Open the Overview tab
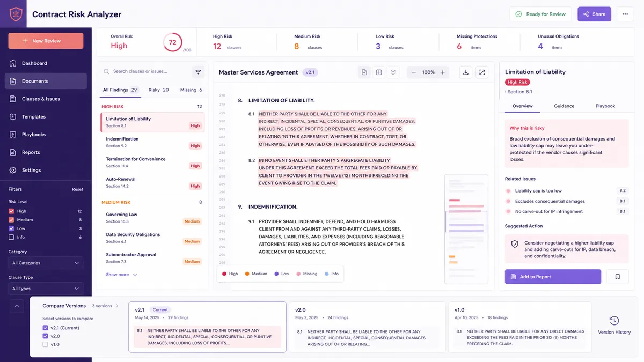This screenshot has height=362, width=644. point(522,106)
